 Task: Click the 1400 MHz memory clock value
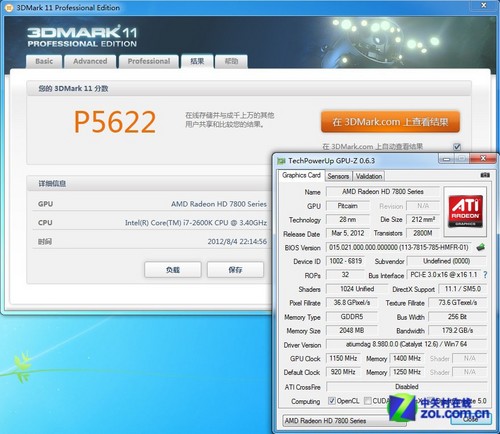(x=407, y=358)
